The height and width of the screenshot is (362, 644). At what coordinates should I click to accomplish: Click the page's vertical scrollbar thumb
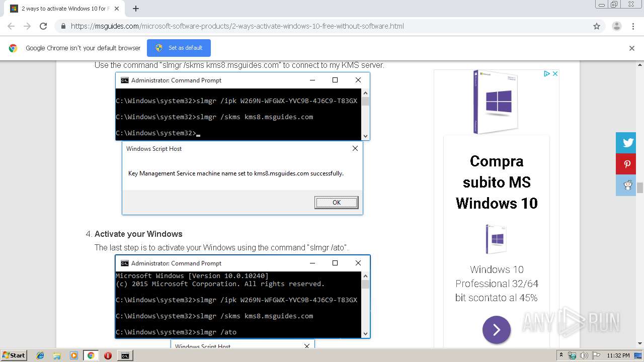(639, 188)
